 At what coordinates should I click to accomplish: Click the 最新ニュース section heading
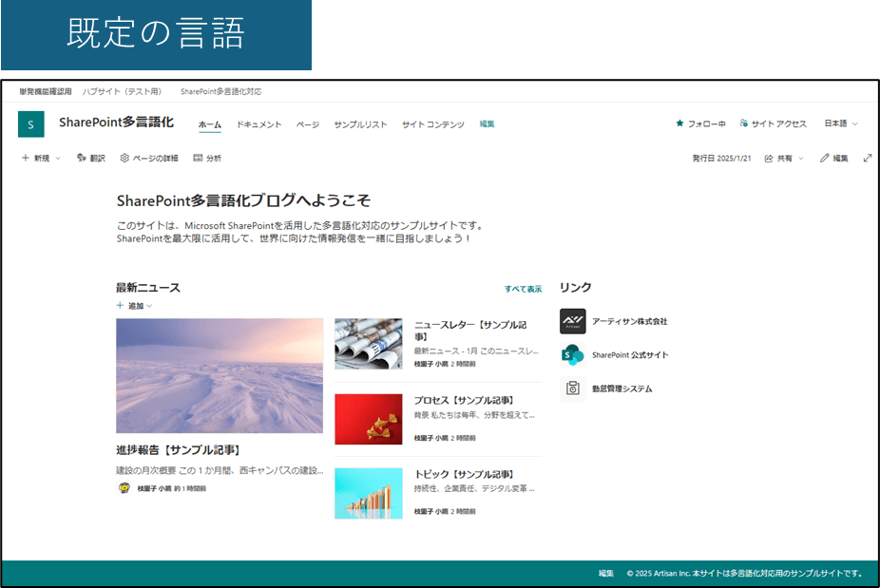point(148,288)
